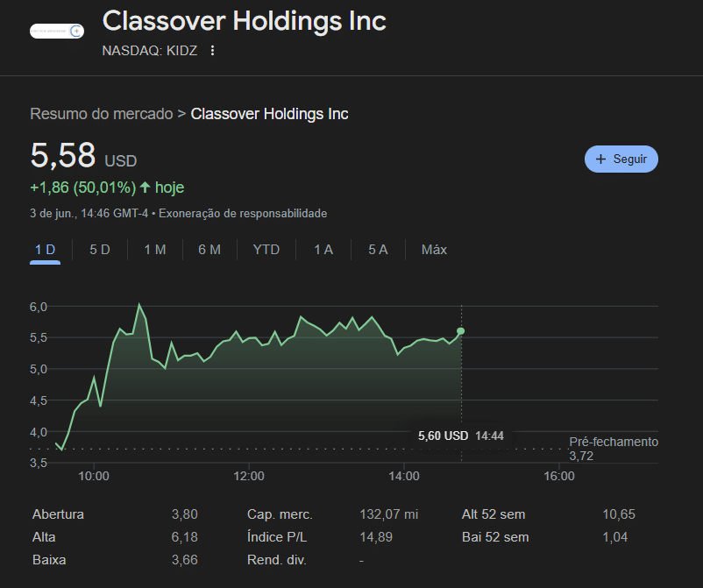The image size is (703, 588).
Task: Click the 5,58 current price
Action: pos(63,155)
